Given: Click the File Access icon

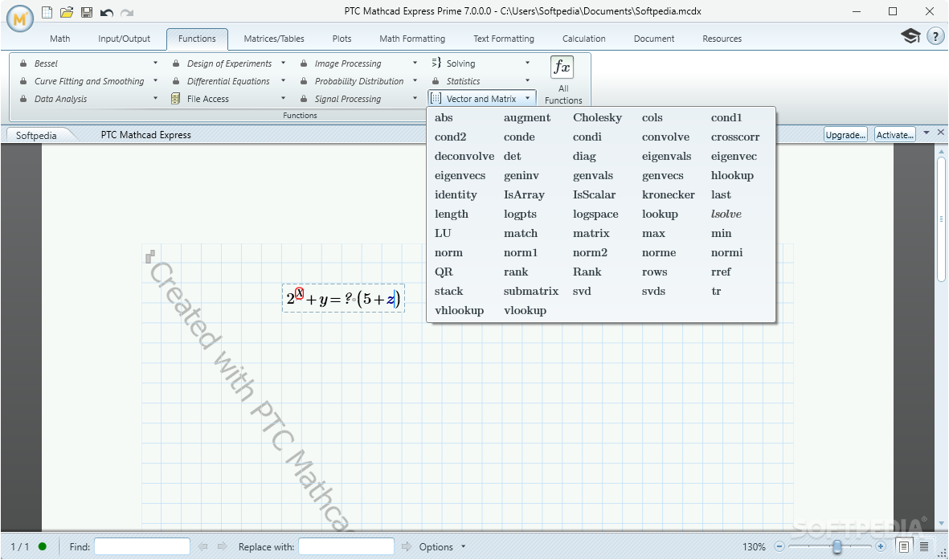Looking at the screenshot, I should click(175, 99).
